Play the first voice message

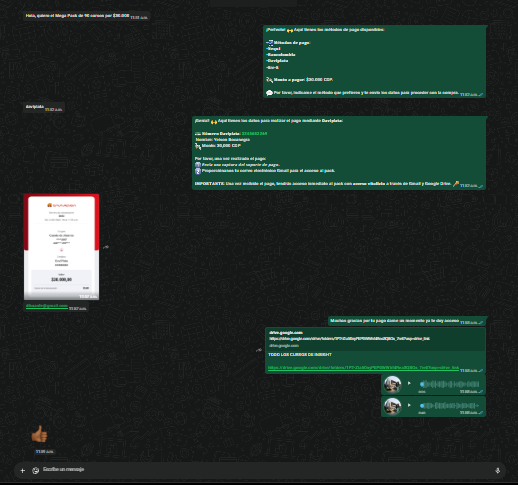tap(409, 383)
